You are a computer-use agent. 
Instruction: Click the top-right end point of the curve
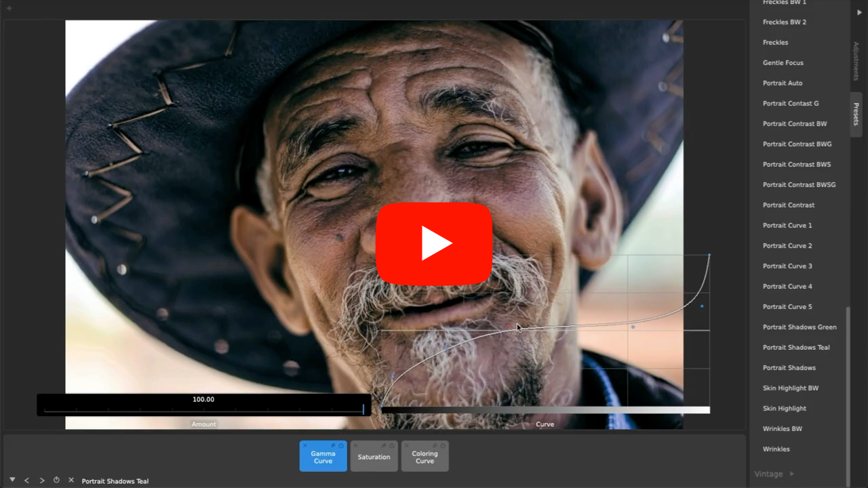709,255
